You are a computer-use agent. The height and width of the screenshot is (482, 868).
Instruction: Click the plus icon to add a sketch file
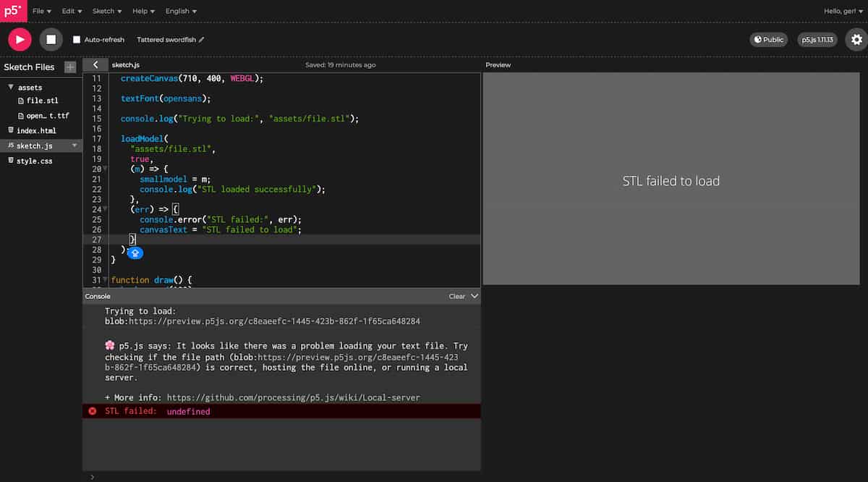70,67
